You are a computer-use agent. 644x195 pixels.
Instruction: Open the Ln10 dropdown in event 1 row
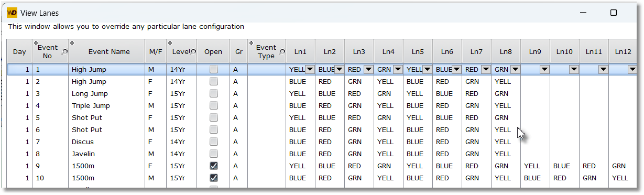tap(574, 69)
